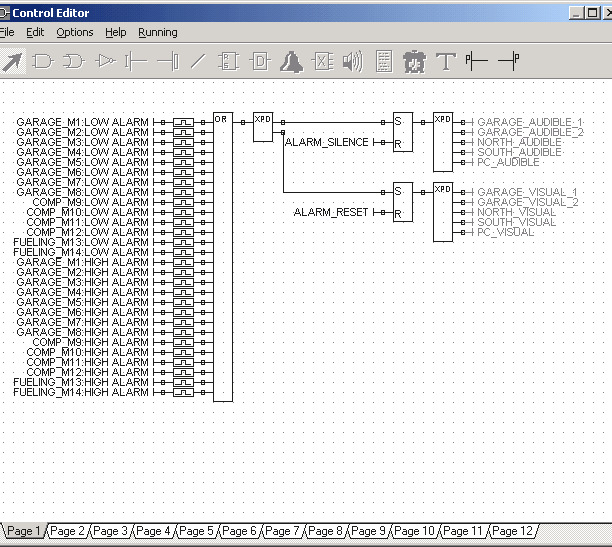Select the D delay block tool
The height and width of the screenshot is (547, 612).
point(260,62)
